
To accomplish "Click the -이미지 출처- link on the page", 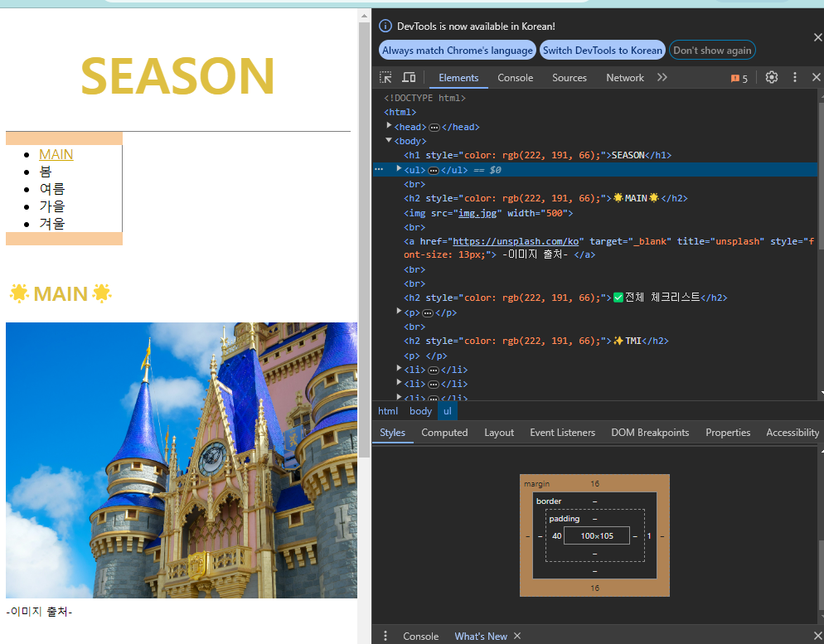I will click(x=39, y=612).
